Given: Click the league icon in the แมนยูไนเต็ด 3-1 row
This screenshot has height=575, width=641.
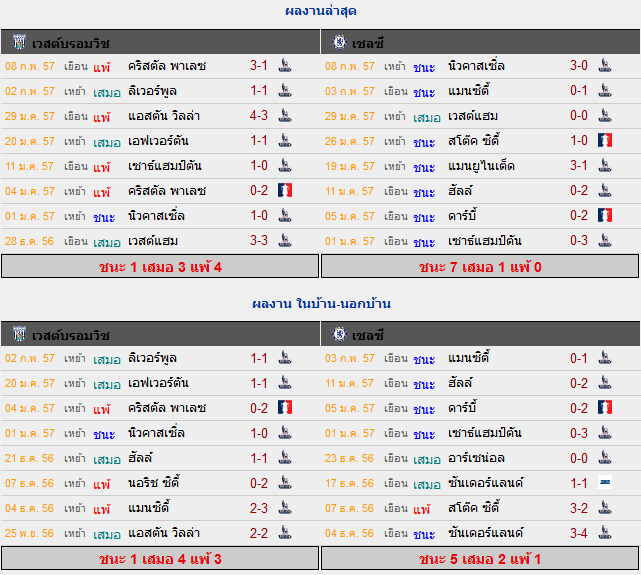Looking at the screenshot, I should (x=605, y=165).
